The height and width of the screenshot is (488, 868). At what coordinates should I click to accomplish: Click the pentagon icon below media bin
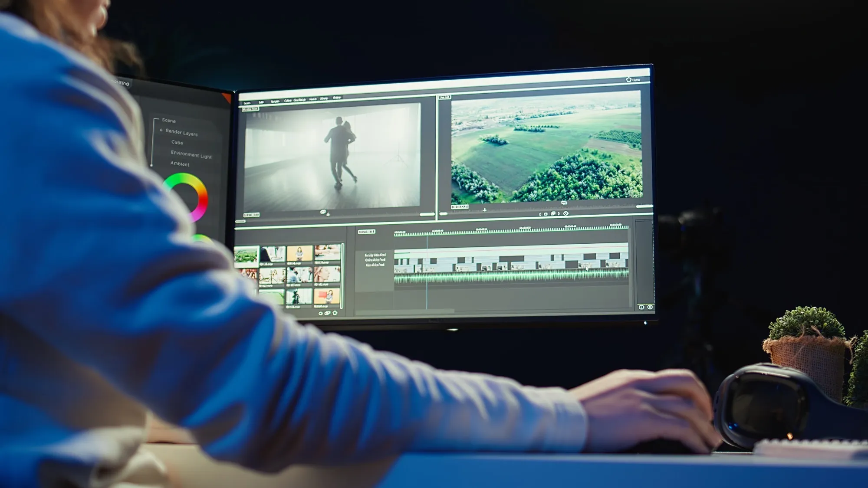point(335,312)
